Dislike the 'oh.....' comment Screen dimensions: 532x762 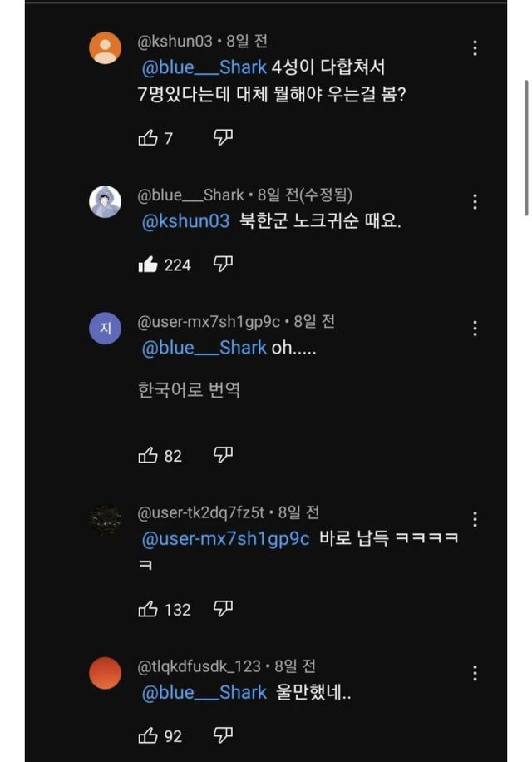tap(223, 455)
